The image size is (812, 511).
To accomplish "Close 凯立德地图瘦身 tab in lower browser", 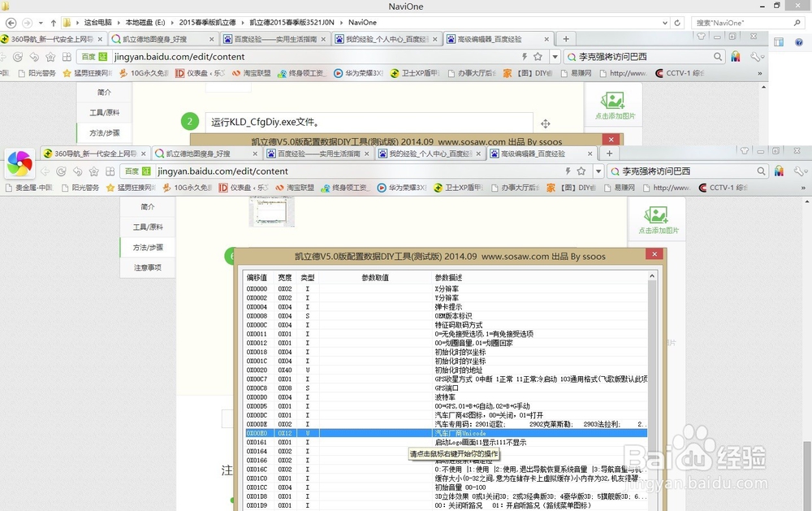I will click(255, 154).
